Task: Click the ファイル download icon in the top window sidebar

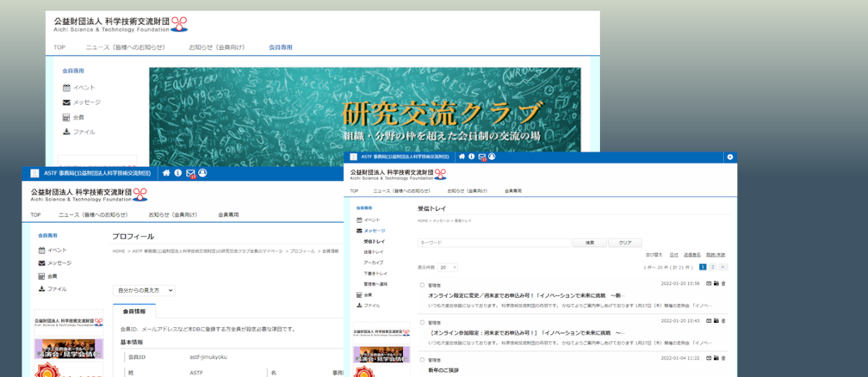Action: pyautogui.click(x=66, y=132)
